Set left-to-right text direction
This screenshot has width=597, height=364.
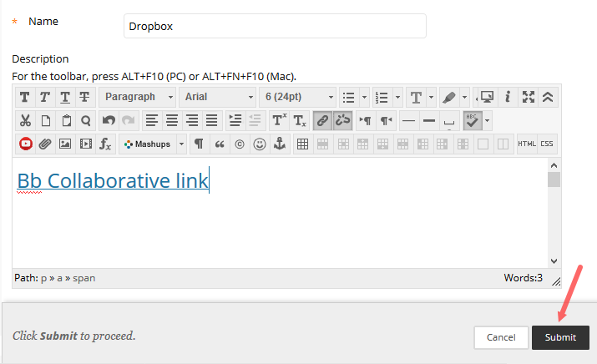pyautogui.click(x=366, y=121)
